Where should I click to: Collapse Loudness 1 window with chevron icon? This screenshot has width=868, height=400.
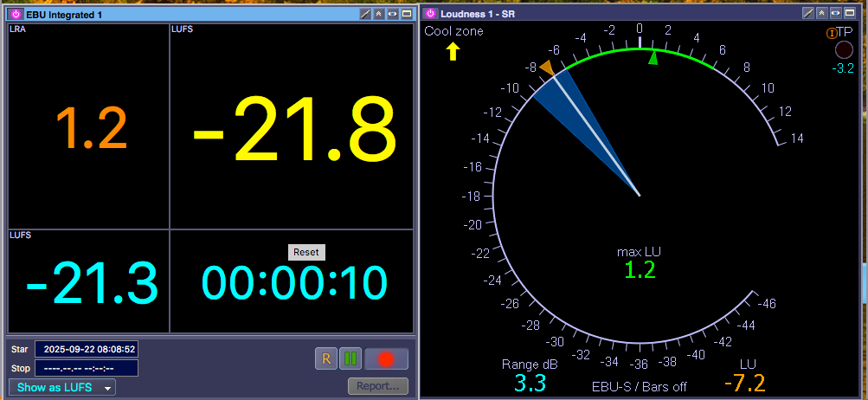pos(822,13)
